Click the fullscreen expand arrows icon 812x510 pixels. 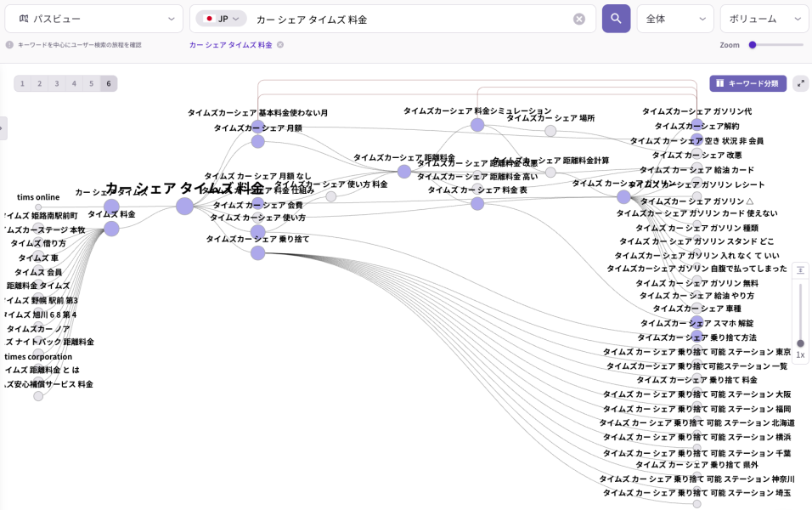coord(801,83)
